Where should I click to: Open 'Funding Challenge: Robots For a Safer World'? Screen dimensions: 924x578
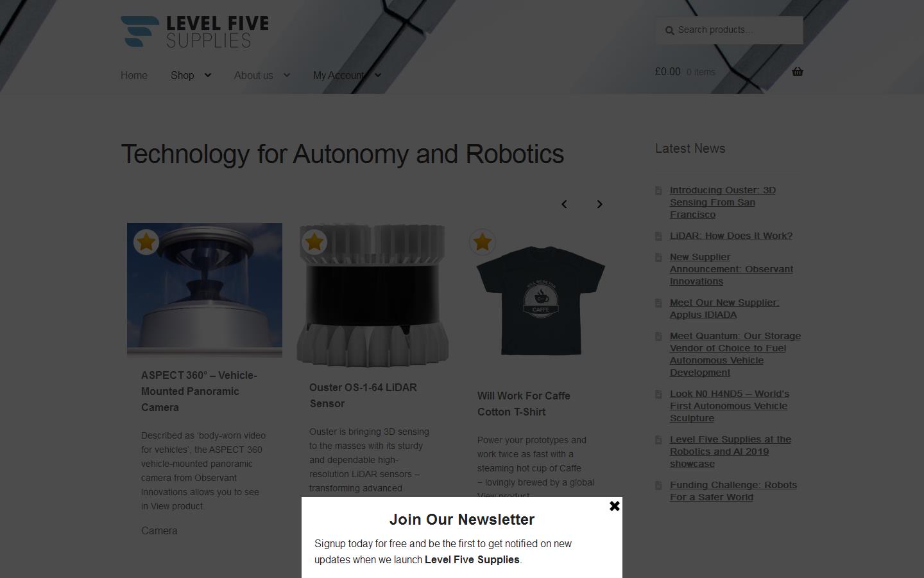[x=733, y=491]
